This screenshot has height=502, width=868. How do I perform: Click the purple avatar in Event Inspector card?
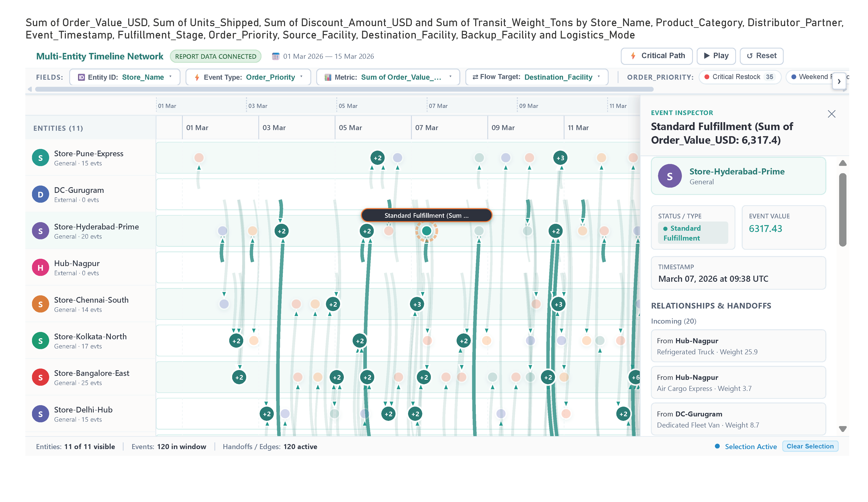pos(670,176)
